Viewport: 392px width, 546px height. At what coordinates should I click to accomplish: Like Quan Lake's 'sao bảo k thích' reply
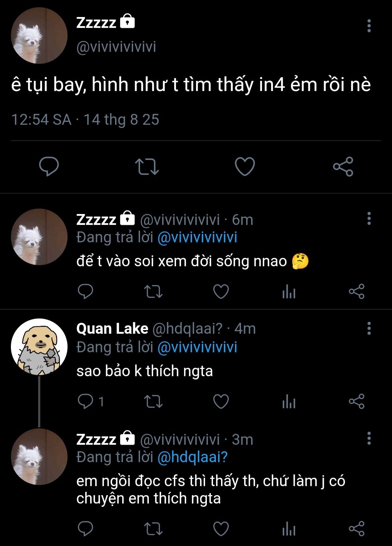(x=221, y=402)
